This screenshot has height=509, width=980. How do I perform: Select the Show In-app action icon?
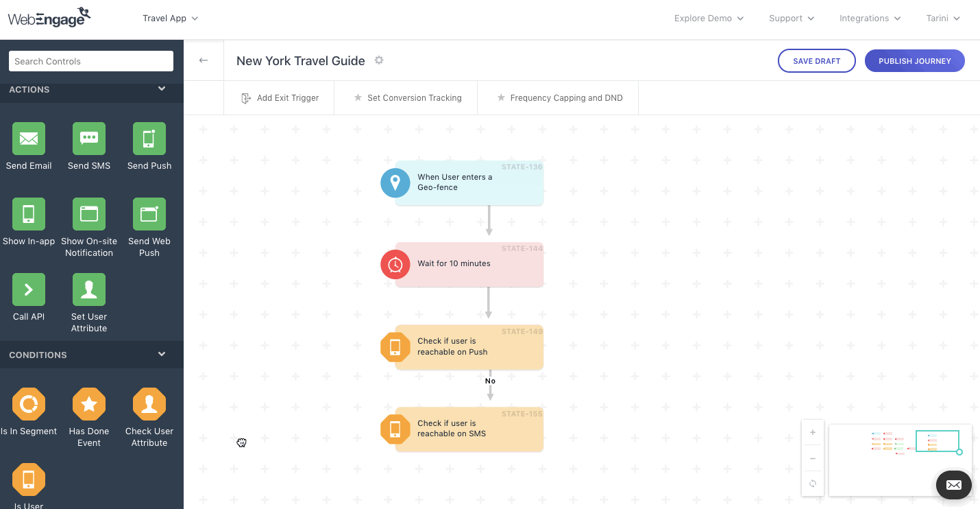pos(29,214)
